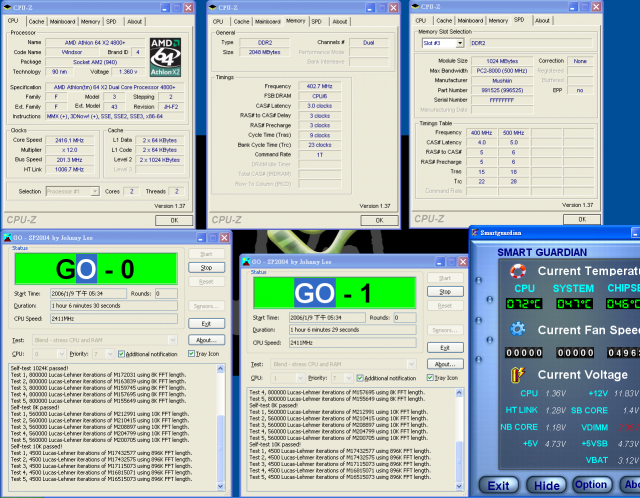Click the Smart Guardian Option button
This screenshot has height=498, width=640.
click(591, 485)
